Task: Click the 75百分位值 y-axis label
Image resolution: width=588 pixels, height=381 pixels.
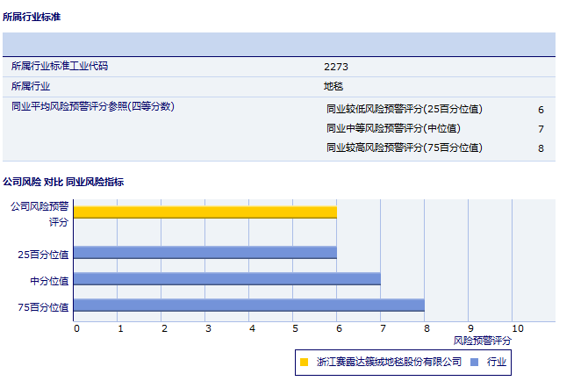Action: [43, 307]
